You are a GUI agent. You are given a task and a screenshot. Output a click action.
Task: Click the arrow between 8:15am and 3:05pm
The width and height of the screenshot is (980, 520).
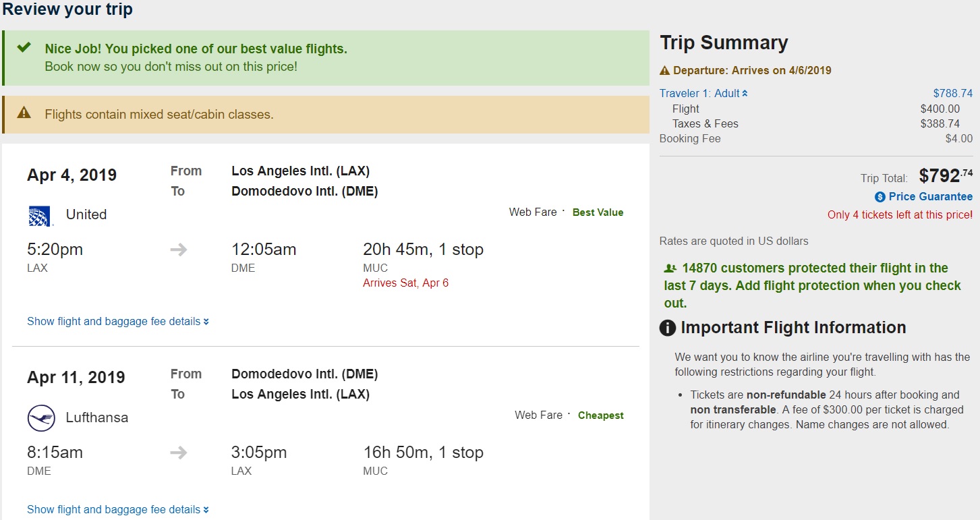(x=179, y=453)
